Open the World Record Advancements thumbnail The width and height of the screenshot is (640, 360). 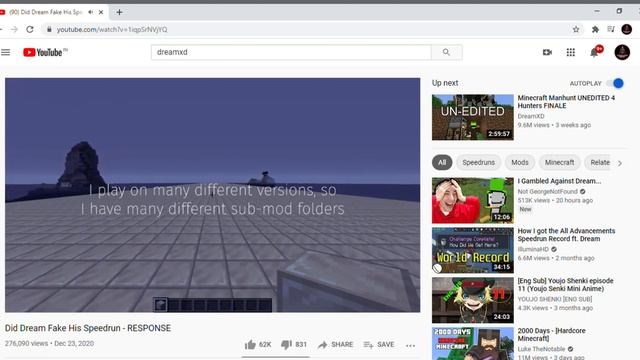(x=473, y=250)
